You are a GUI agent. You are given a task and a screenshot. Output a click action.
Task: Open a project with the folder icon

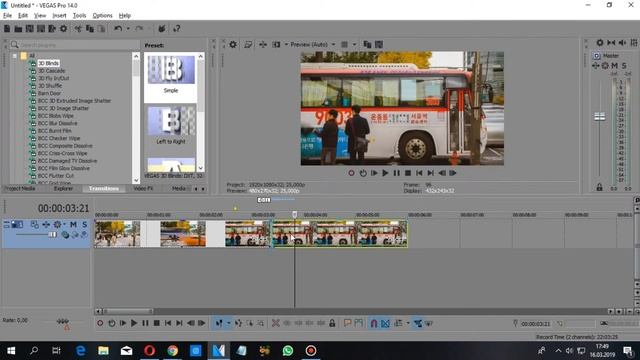click(x=18, y=29)
